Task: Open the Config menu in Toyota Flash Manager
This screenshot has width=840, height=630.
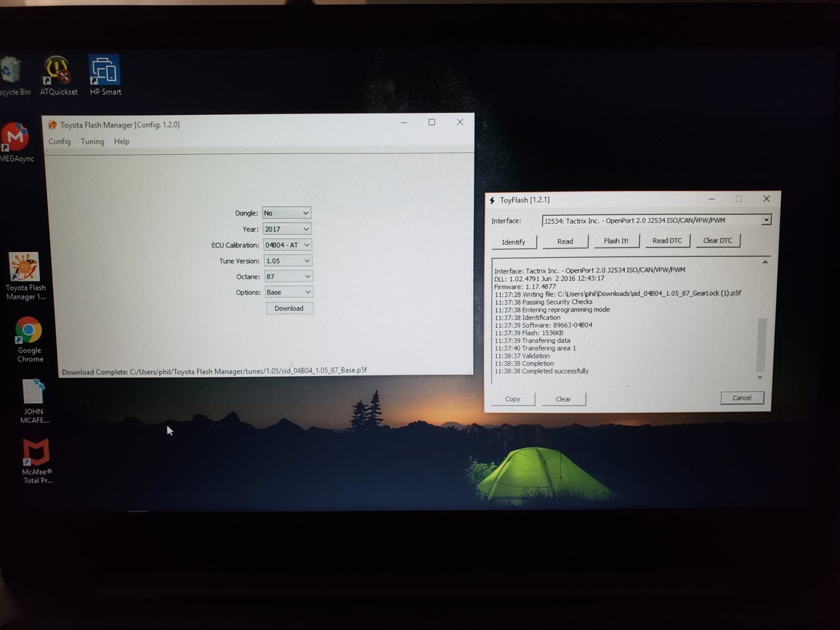Action: tap(60, 142)
